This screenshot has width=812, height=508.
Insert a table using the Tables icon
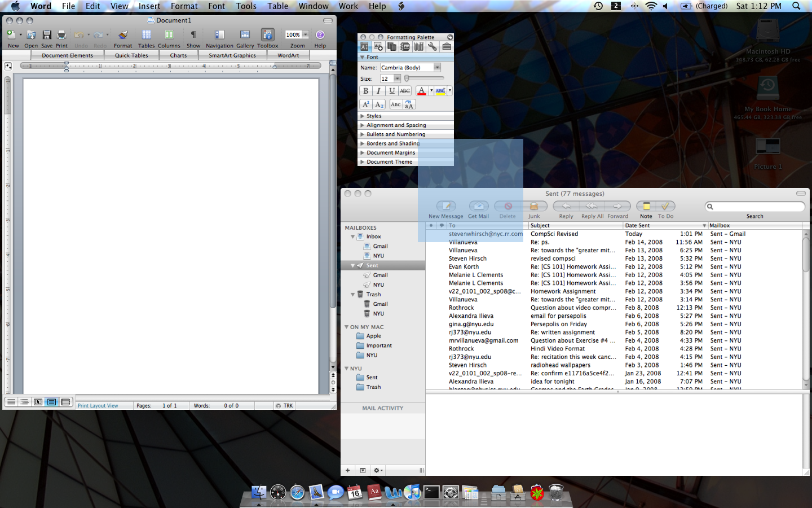[146, 35]
